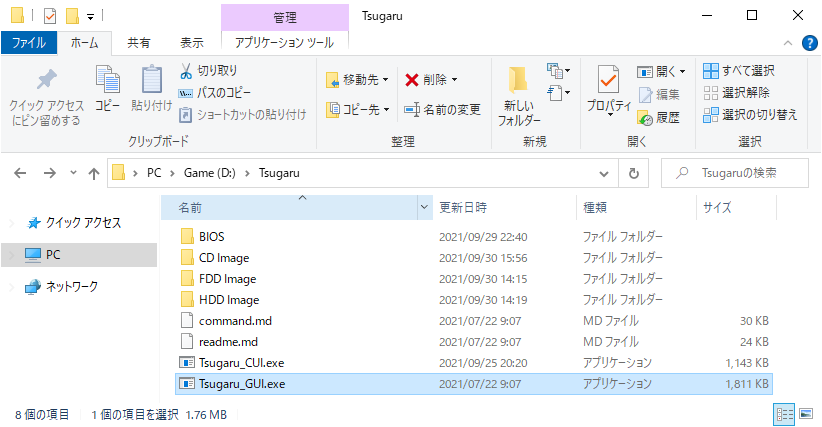Click 切り取り (Cut) scissors button
Image resolution: width=822 pixels, height=427 pixels.
(x=208, y=70)
